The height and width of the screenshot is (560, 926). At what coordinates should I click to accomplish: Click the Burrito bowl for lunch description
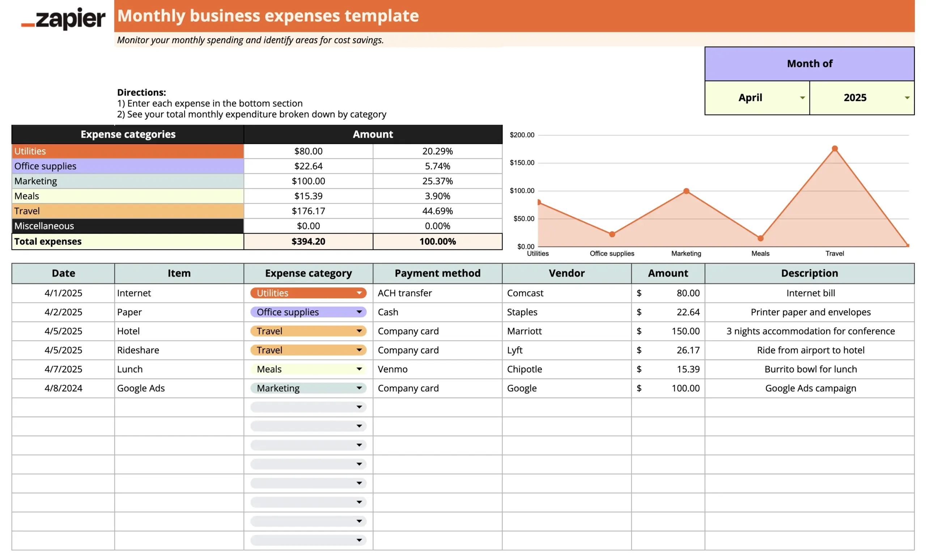[x=810, y=369]
